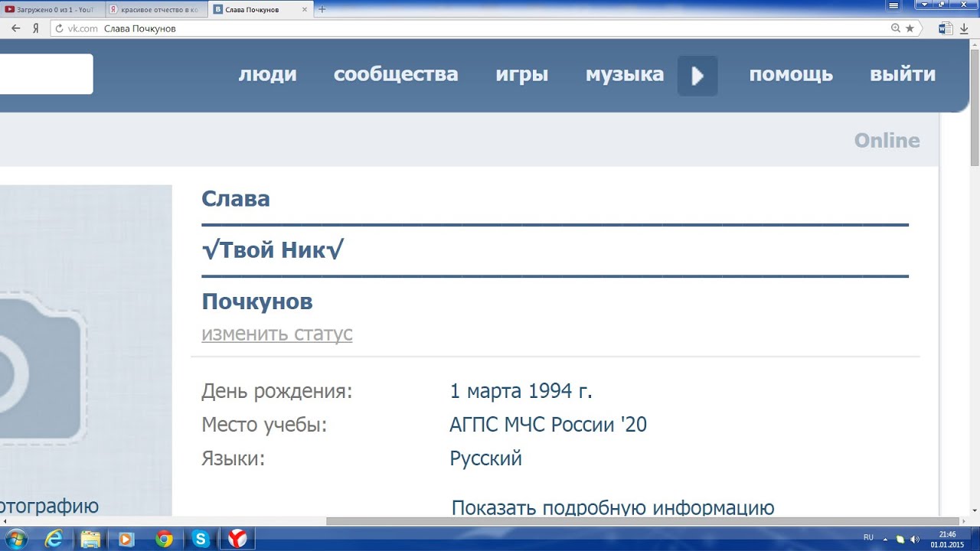The width and height of the screenshot is (980, 551).
Task: Launch Internet Explorer from taskbar
Action: (x=54, y=539)
